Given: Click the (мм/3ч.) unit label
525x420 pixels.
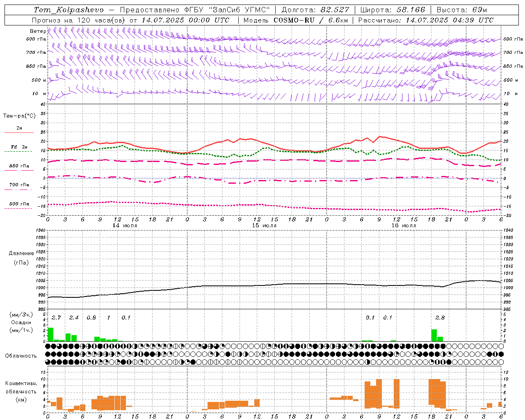Looking at the screenshot, I should pyautogui.click(x=21, y=315).
